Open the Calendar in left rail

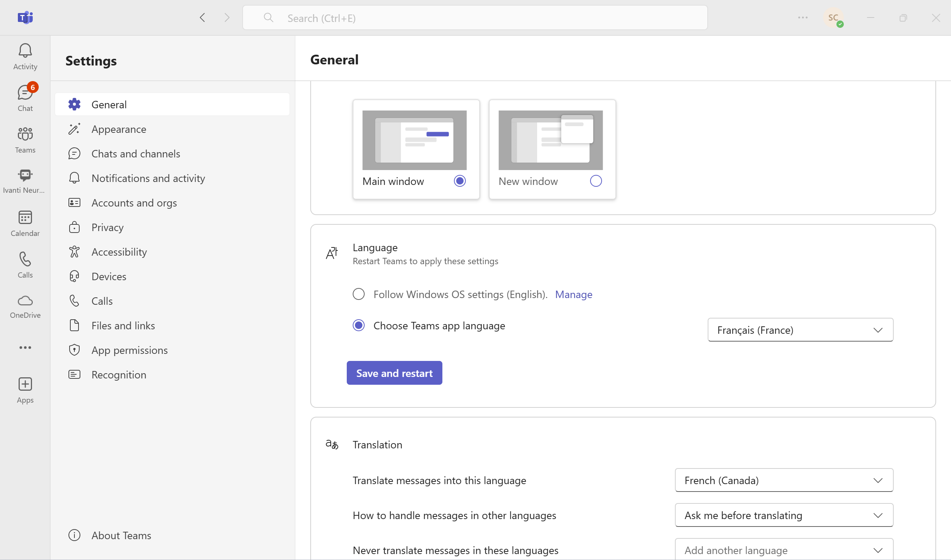(x=25, y=223)
